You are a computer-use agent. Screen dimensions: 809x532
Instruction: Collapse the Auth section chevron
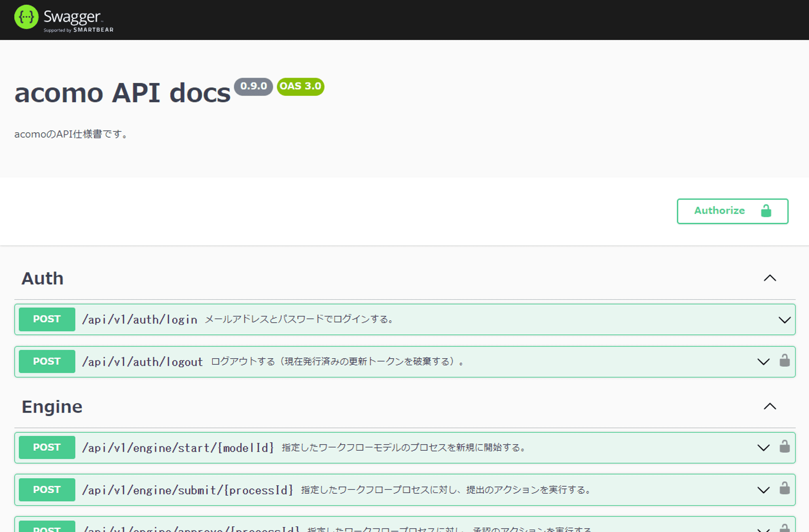pyautogui.click(x=770, y=278)
